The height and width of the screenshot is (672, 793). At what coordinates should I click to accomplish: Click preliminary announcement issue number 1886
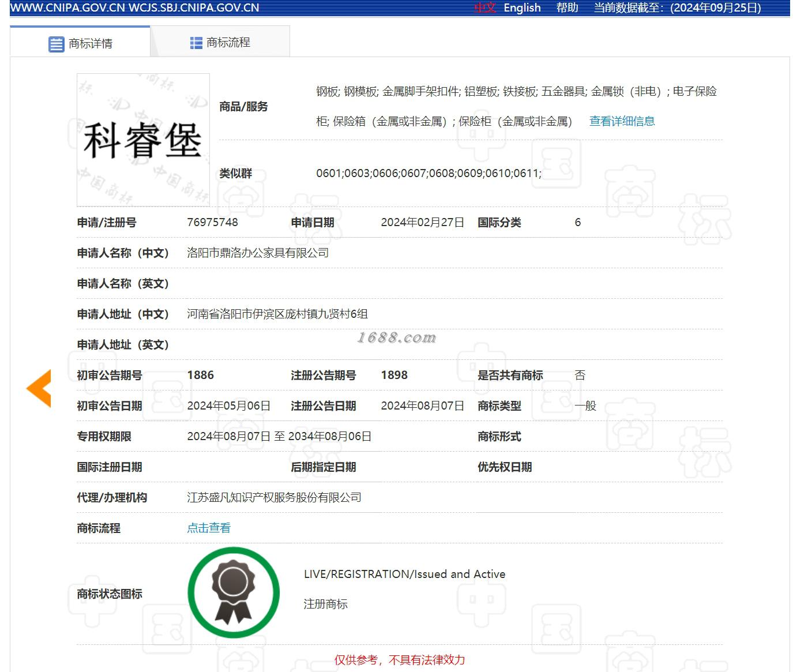tap(200, 375)
